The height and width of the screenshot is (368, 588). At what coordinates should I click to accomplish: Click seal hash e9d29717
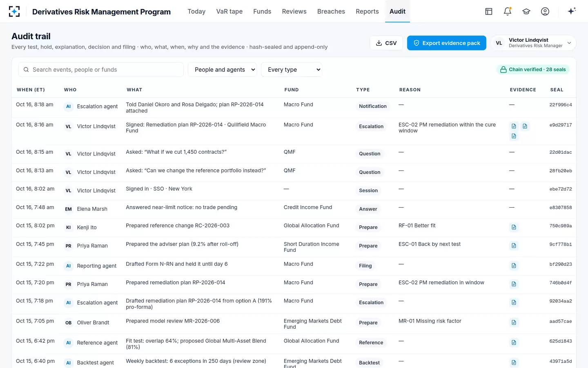pos(561,125)
